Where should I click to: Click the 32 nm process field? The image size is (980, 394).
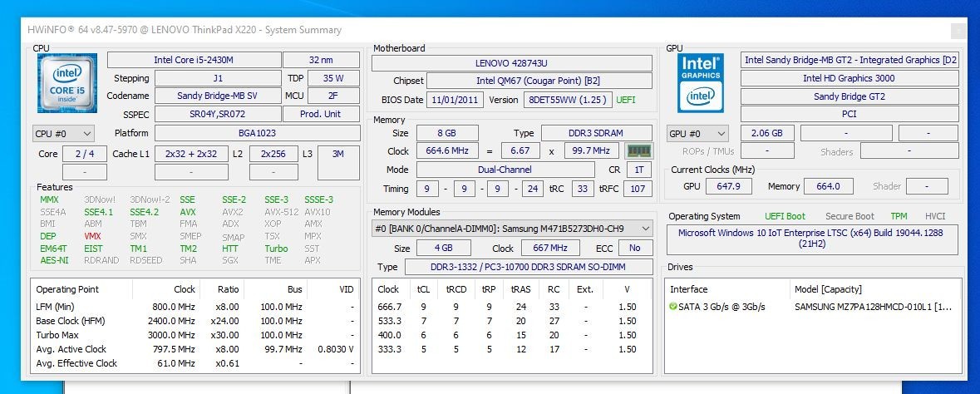coord(321,60)
